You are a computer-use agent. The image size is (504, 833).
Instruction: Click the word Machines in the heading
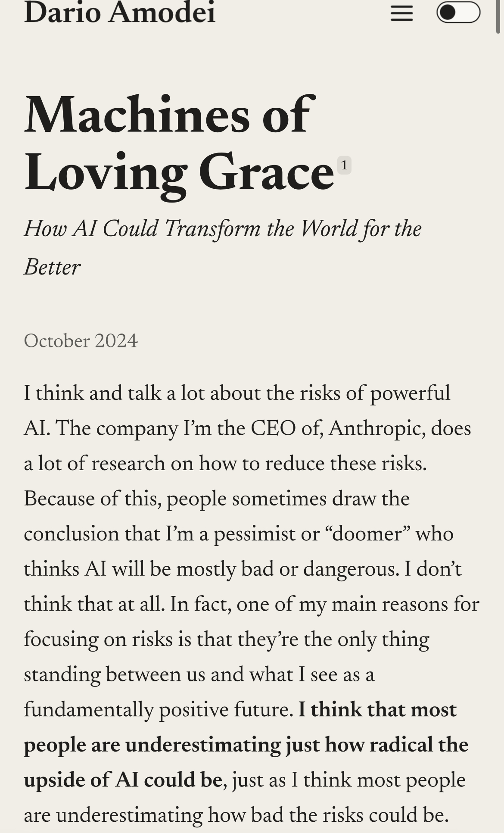coord(137,115)
